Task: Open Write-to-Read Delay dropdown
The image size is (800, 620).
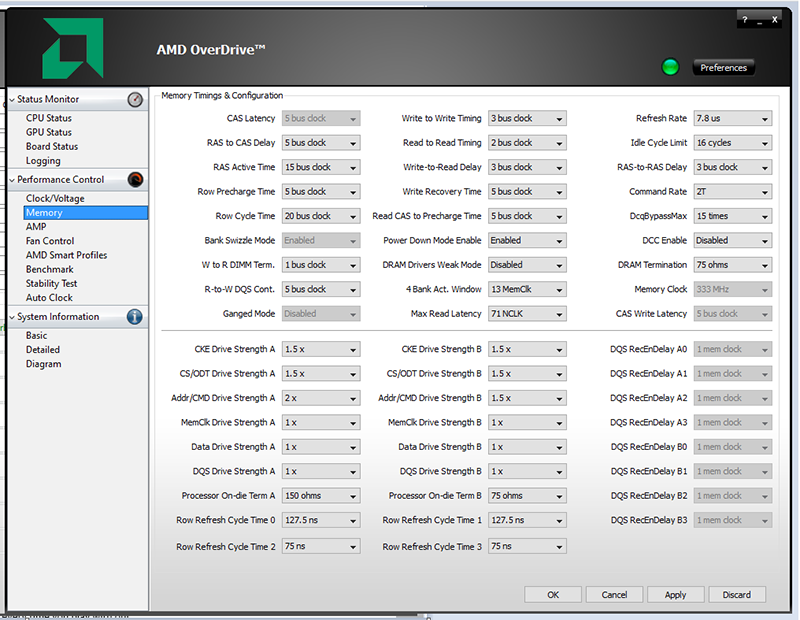Action: (528, 167)
